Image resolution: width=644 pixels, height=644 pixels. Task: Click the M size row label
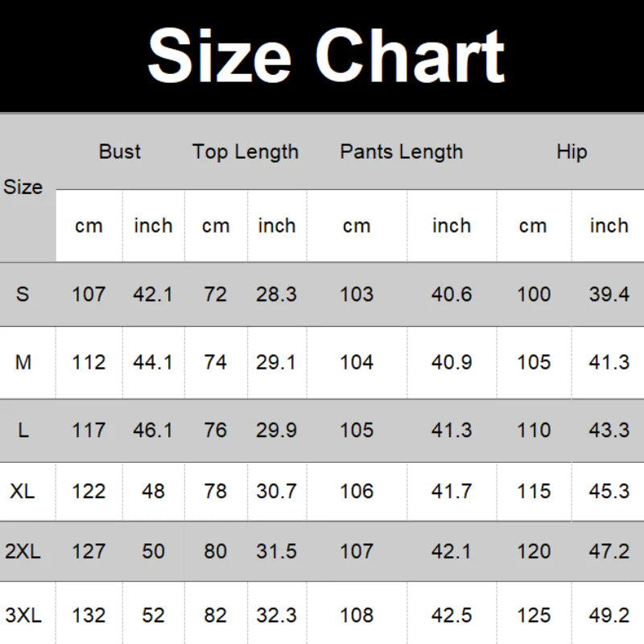pyautogui.click(x=23, y=363)
